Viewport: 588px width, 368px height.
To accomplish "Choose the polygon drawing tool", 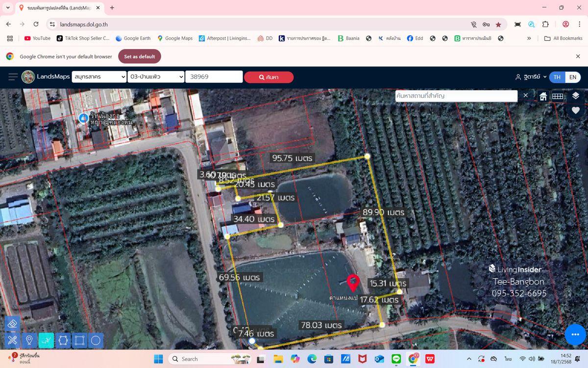I will [63, 340].
